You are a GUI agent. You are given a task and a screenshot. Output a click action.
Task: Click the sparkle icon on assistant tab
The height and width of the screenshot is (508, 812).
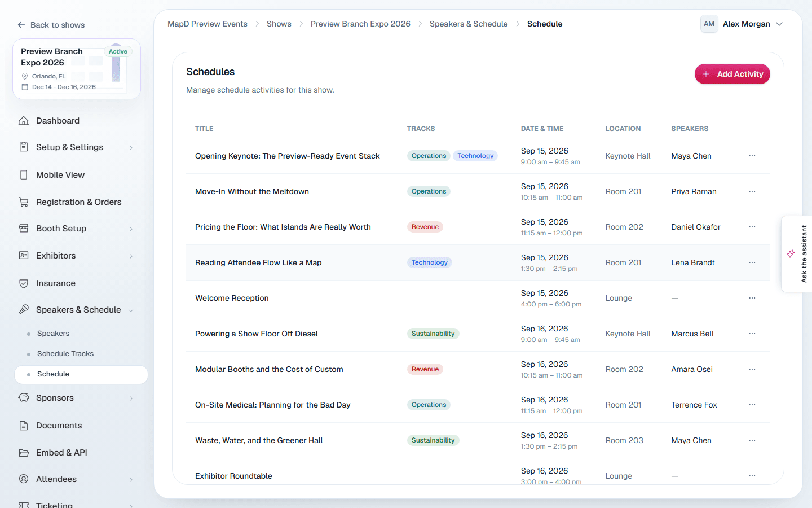pos(791,254)
